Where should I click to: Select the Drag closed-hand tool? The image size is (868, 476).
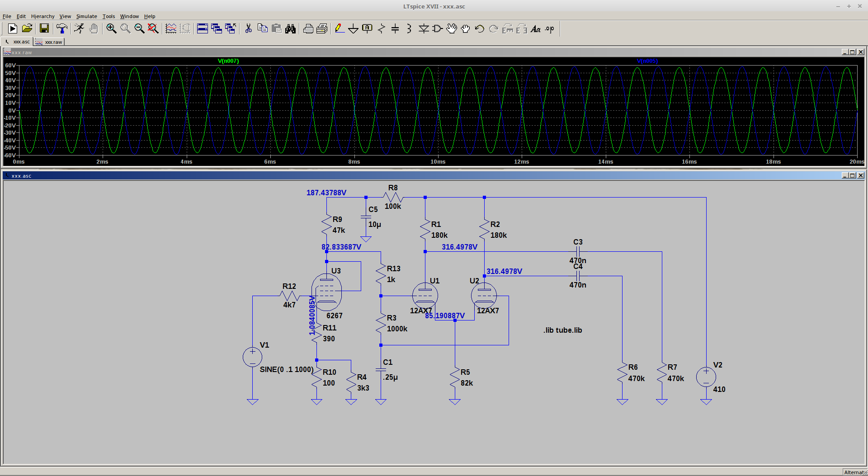tap(466, 28)
